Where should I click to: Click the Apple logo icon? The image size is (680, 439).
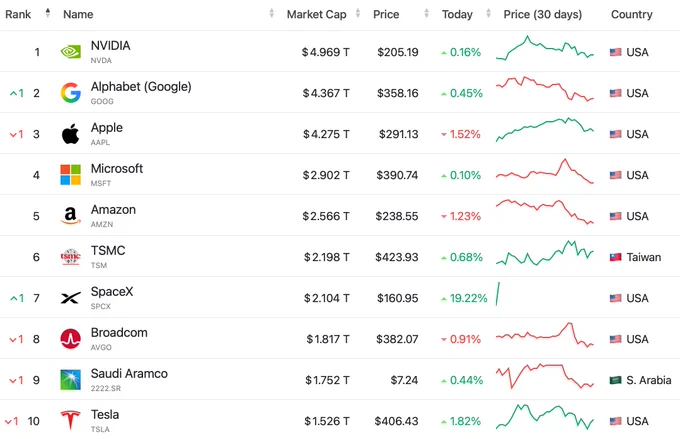[x=70, y=134]
